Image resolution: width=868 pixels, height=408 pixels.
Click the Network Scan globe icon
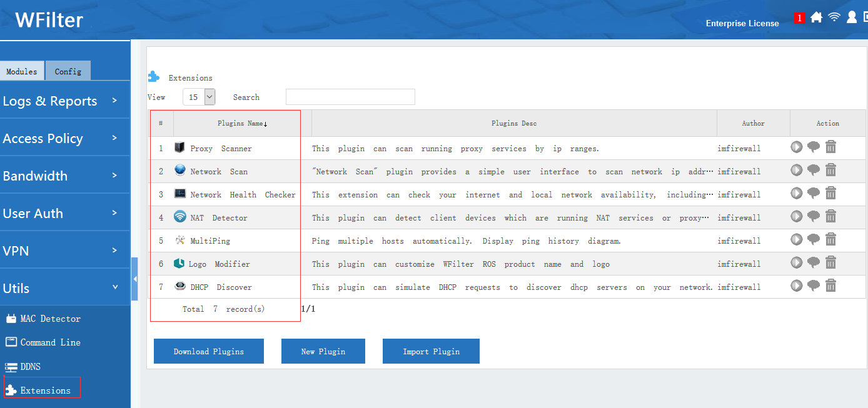(x=180, y=171)
